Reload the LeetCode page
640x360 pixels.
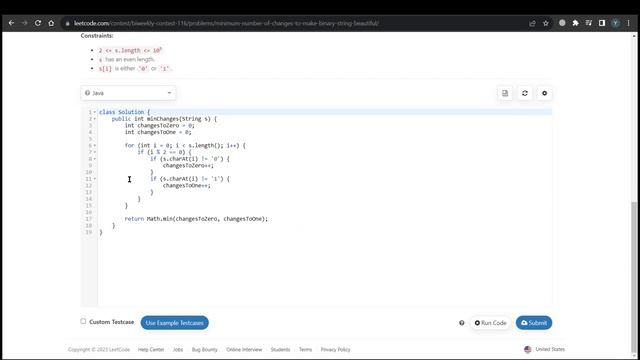coord(38,23)
